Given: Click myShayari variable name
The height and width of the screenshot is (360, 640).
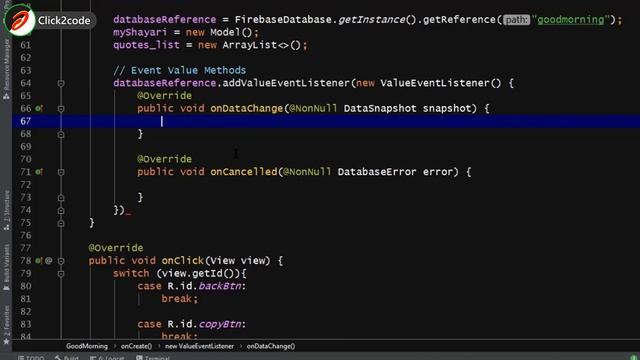Looking at the screenshot, I should coord(140,32).
